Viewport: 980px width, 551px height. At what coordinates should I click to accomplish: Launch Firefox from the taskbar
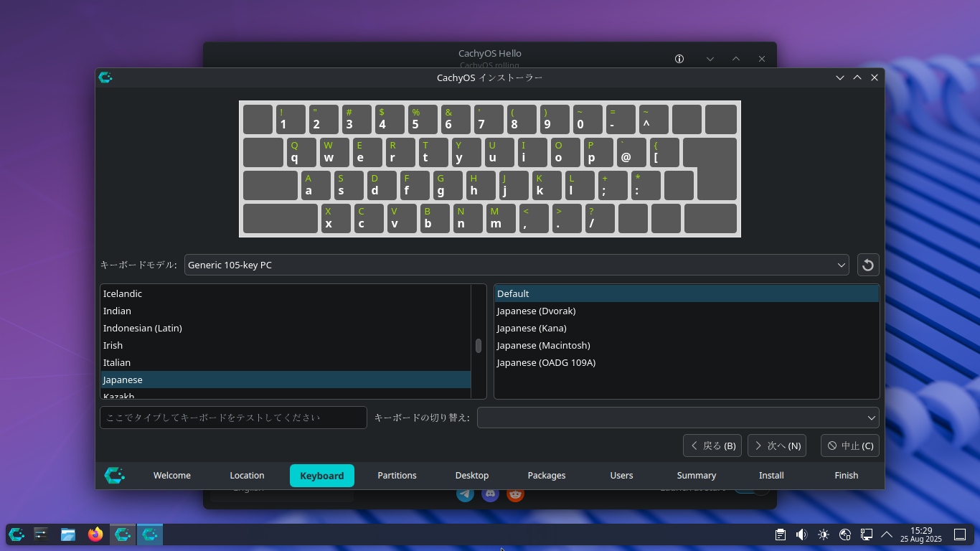[95, 534]
